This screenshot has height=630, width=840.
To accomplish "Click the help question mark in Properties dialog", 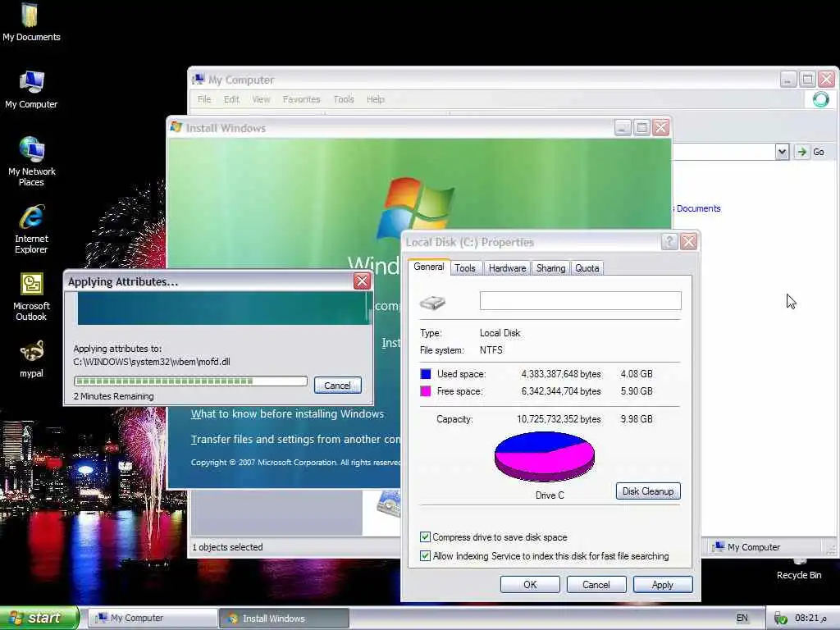I will click(669, 242).
